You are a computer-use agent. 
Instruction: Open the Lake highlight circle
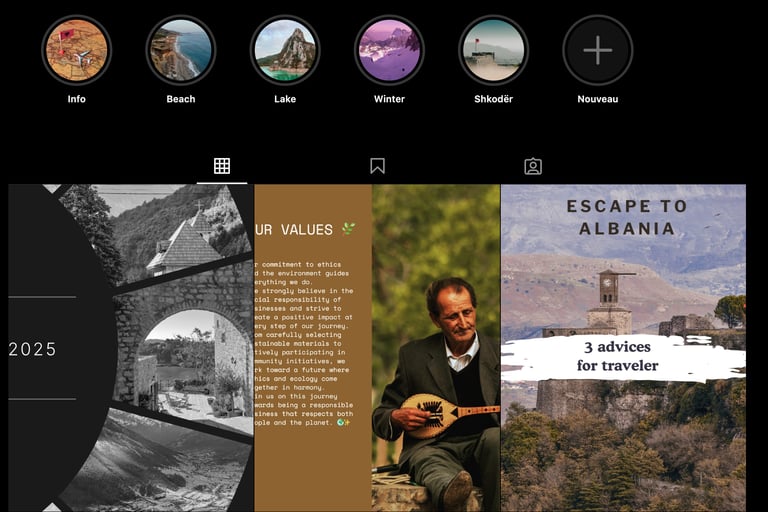coord(285,50)
